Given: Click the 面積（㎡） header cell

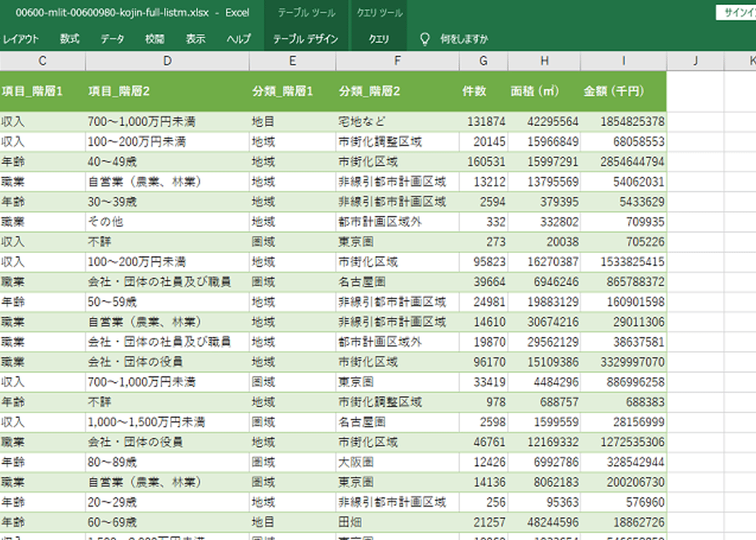Looking at the screenshot, I should point(544,91).
